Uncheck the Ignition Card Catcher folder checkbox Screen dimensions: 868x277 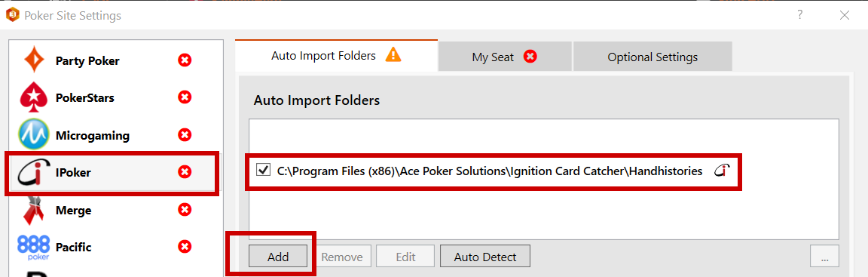point(264,171)
